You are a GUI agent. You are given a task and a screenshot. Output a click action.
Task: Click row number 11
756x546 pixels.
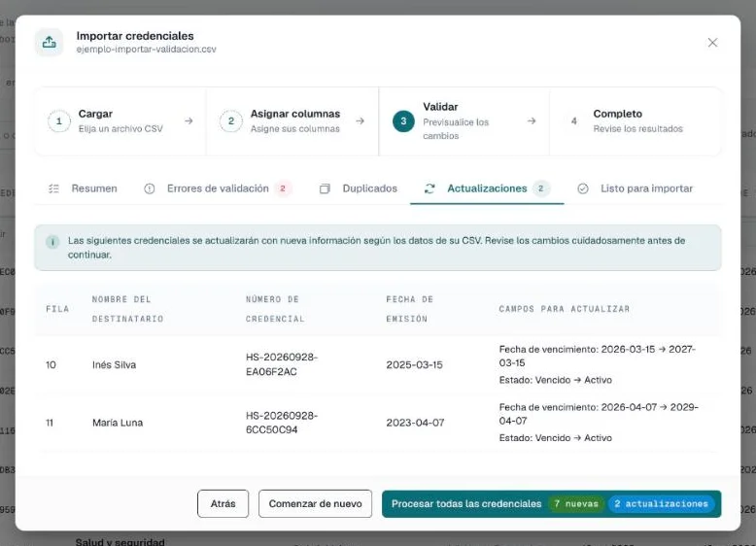(50, 423)
